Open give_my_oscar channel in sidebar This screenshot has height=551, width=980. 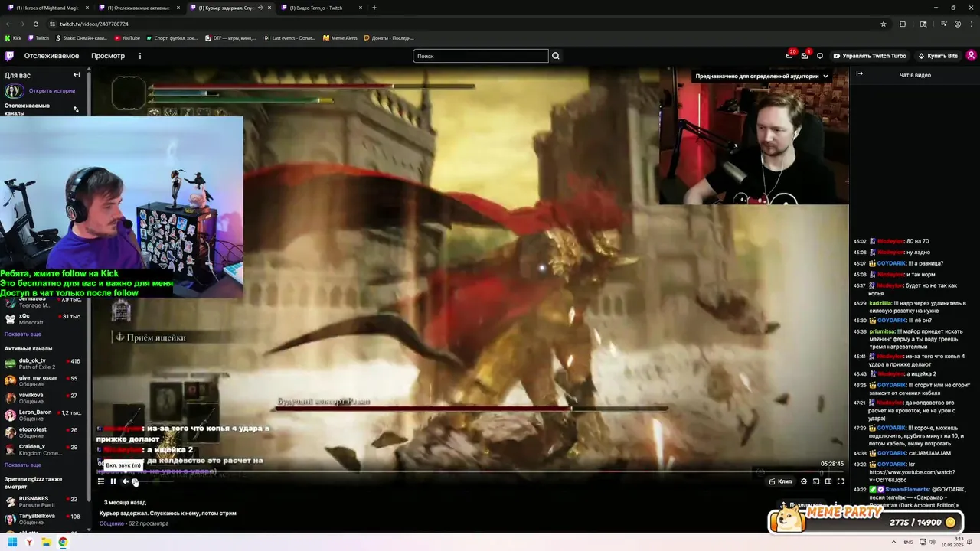click(44, 380)
